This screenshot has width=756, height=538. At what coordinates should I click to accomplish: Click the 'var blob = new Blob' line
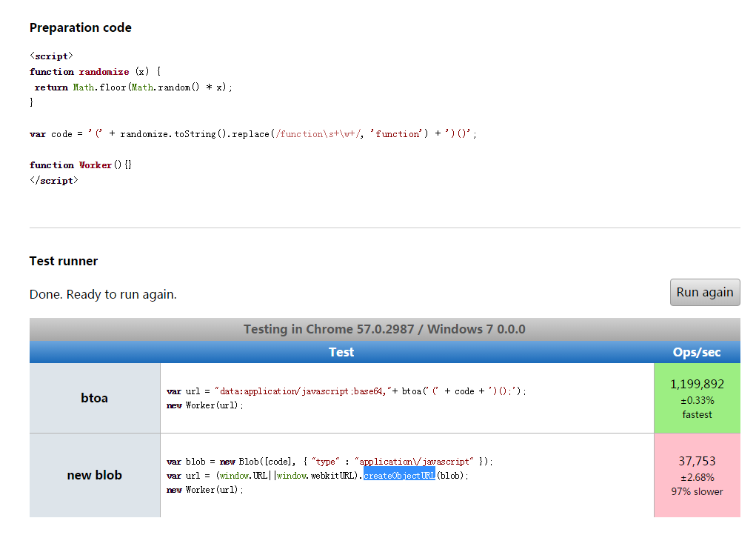(x=330, y=462)
